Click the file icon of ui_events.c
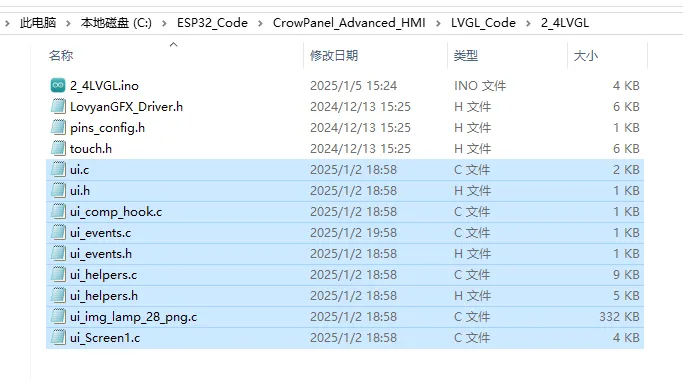Image resolution: width=683 pixels, height=381 pixels. (58, 233)
